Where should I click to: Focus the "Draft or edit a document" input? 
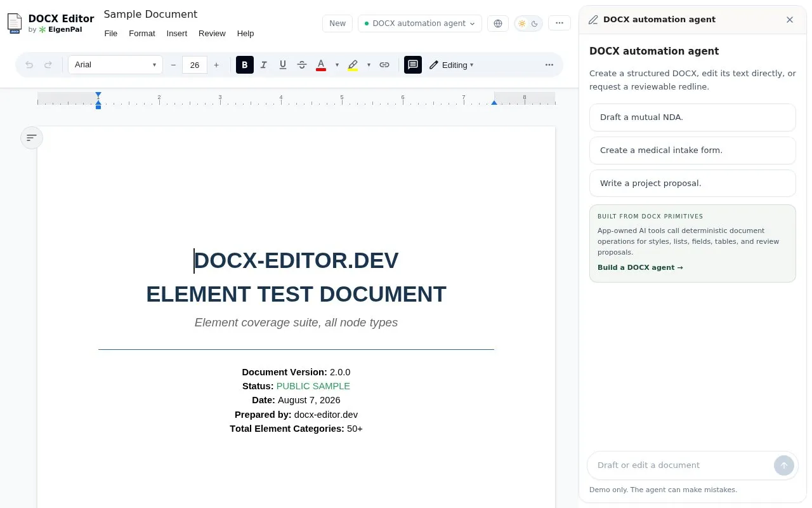point(684,465)
